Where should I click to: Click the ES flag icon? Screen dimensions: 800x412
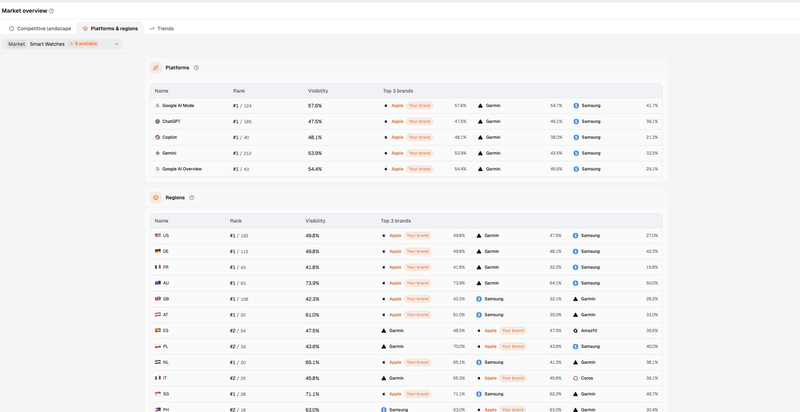(x=158, y=330)
